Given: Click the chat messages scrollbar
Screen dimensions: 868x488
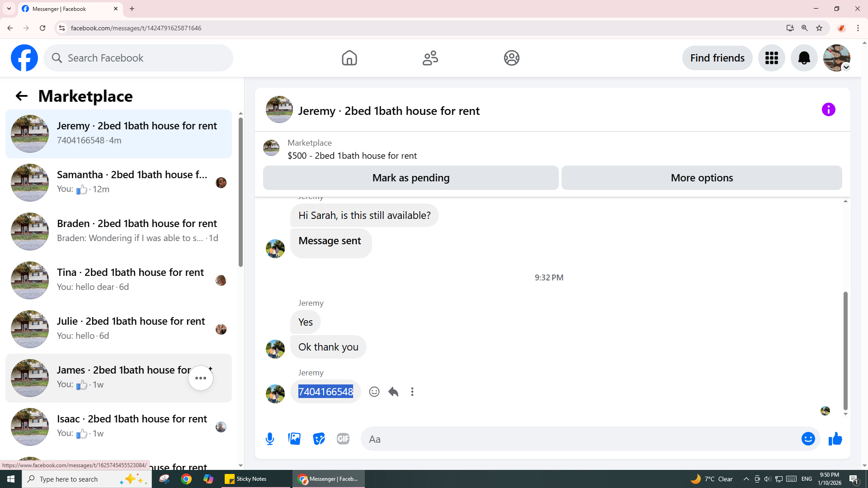Looking at the screenshot, I should click(x=845, y=351).
